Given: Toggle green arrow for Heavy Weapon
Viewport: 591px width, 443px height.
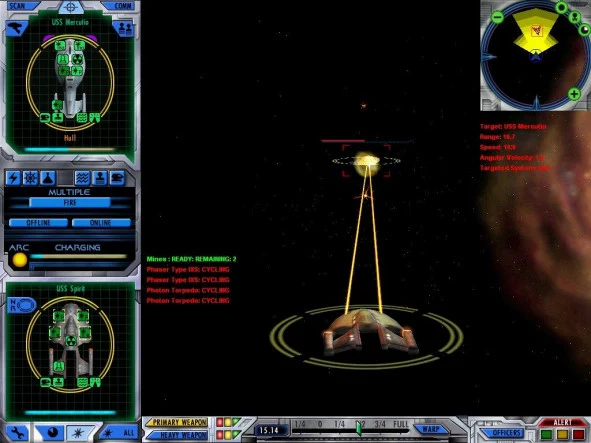Looking at the screenshot, I should click(x=236, y=435).
